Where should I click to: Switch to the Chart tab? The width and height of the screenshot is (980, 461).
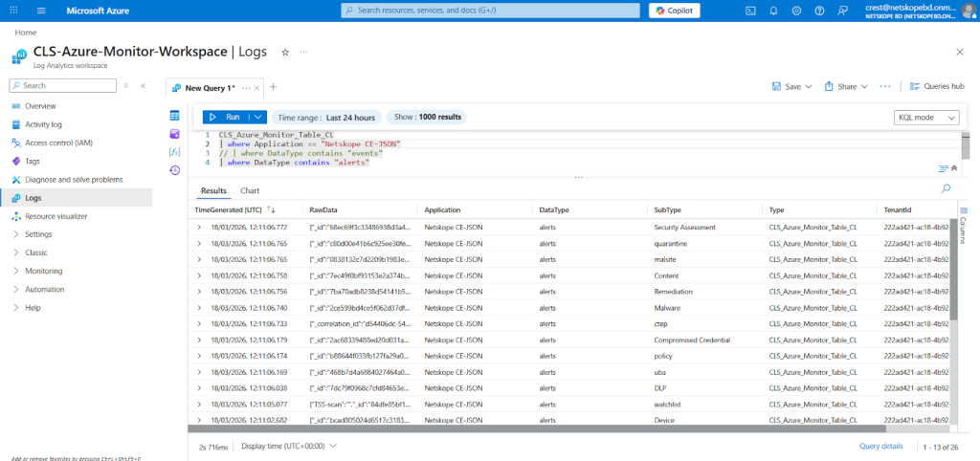[250, 190]
